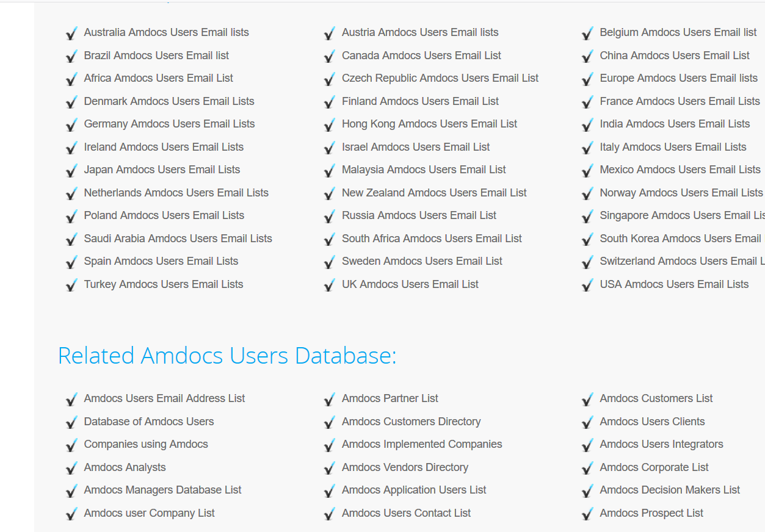The image size is (765, 532).
Task: Click 'Companies using Amdocs'
Action: (146, 444)
